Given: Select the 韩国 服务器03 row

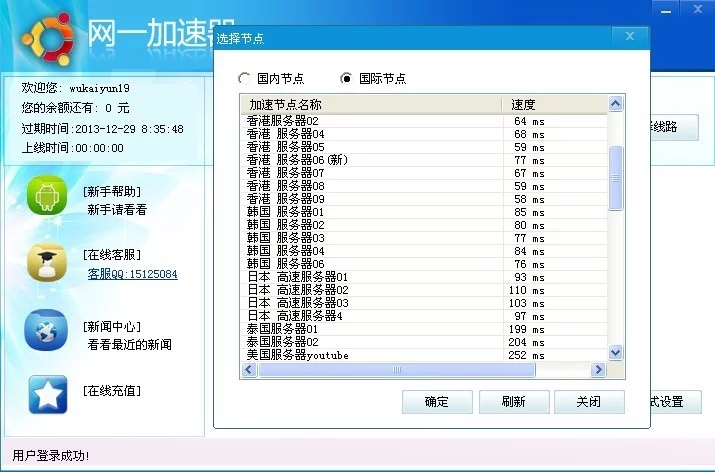Looking at the screenshot, I should 424,238.
